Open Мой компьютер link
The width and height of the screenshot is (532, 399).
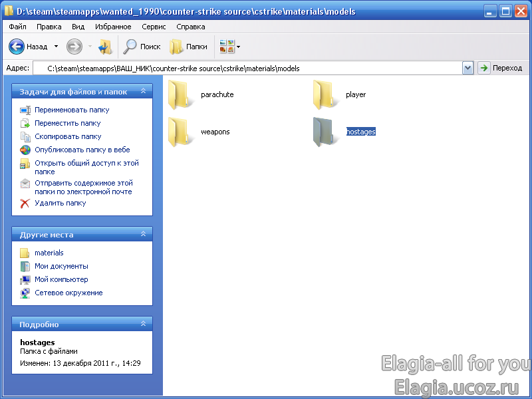61,279
